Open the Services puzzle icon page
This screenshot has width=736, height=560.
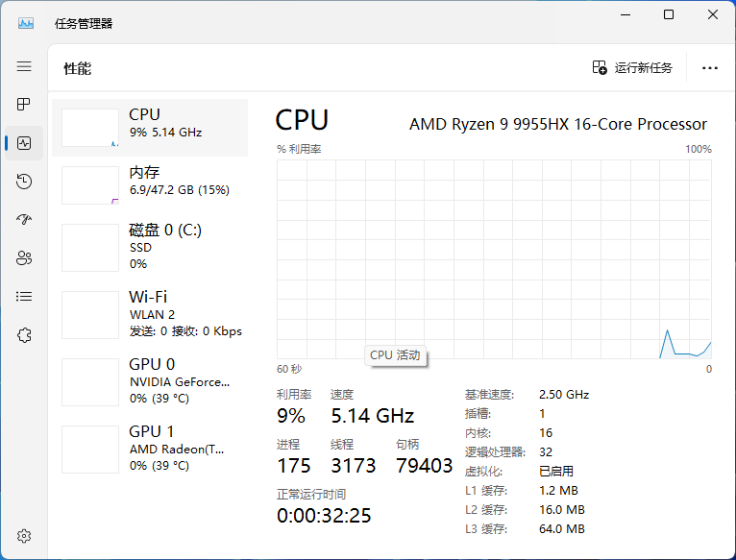click(x=24, y=334)
